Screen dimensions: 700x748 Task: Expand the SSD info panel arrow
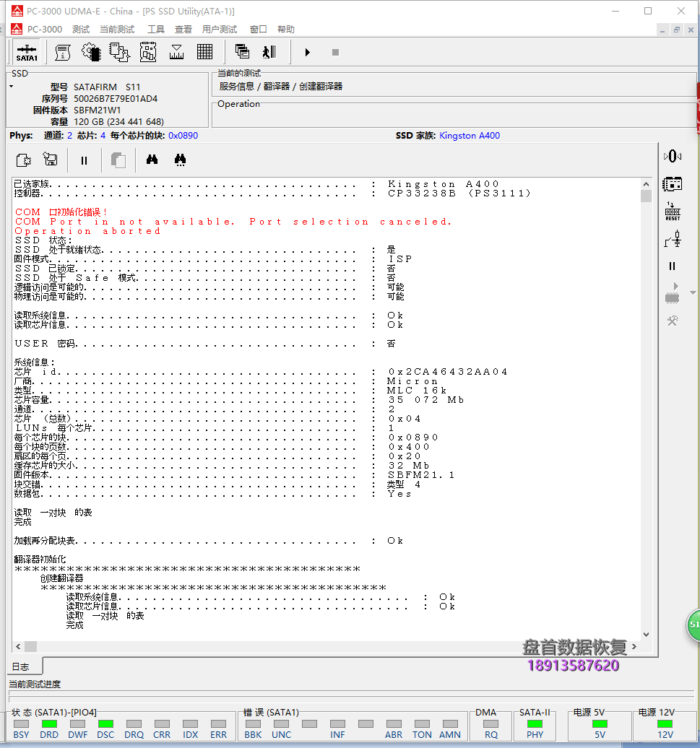pos(12,87)
